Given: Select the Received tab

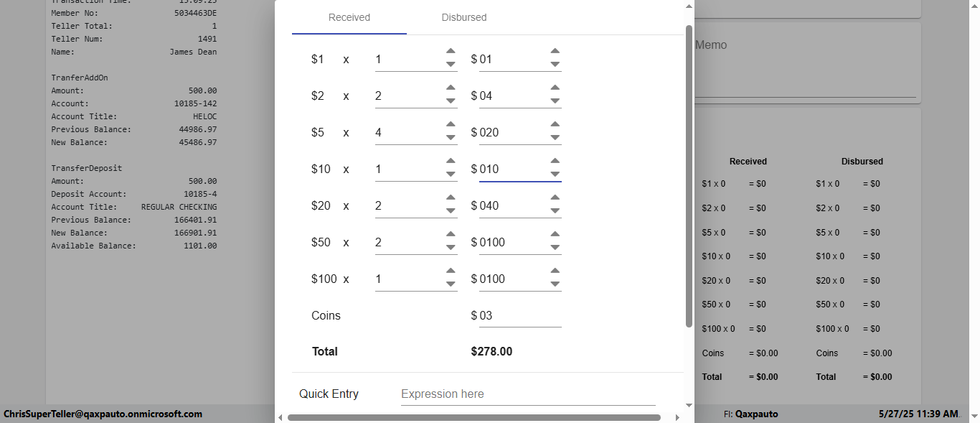Looking at the screenshot, I should coord(349,17).
